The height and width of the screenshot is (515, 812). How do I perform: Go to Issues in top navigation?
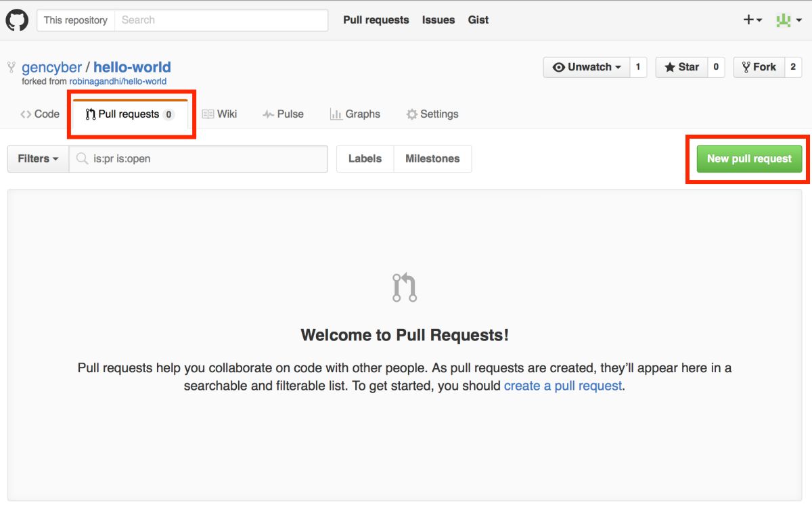pos(438,20)
